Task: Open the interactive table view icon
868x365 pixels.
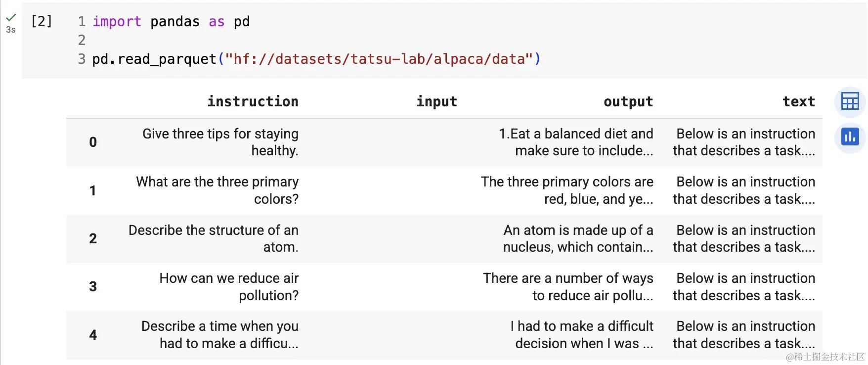Action: pyautogui.click(x=850, y=102)
